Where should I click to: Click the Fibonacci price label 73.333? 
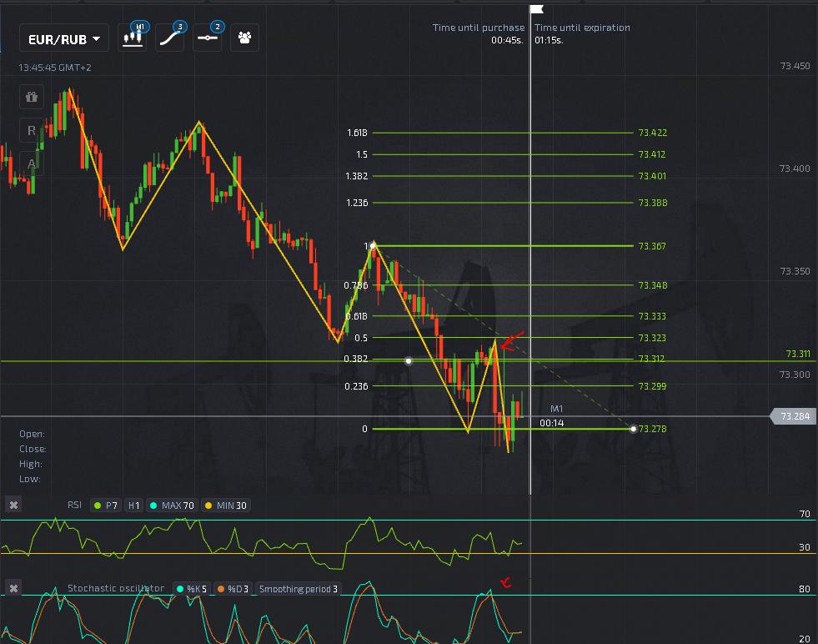[653, 316]
